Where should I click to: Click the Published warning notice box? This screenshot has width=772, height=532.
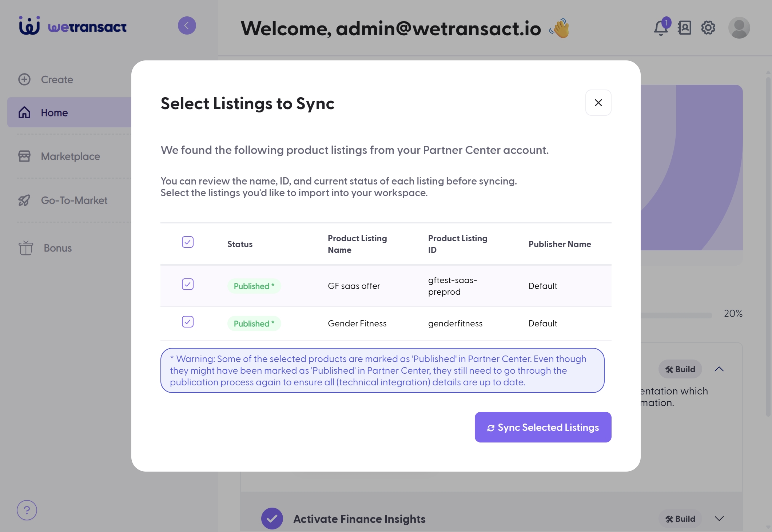[x=382, y=370]
